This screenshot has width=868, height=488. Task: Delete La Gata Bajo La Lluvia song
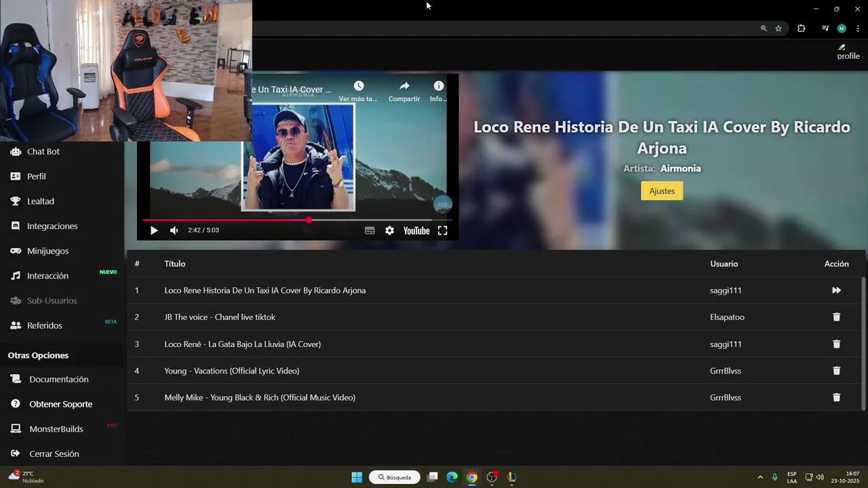[x=836, y=344]
